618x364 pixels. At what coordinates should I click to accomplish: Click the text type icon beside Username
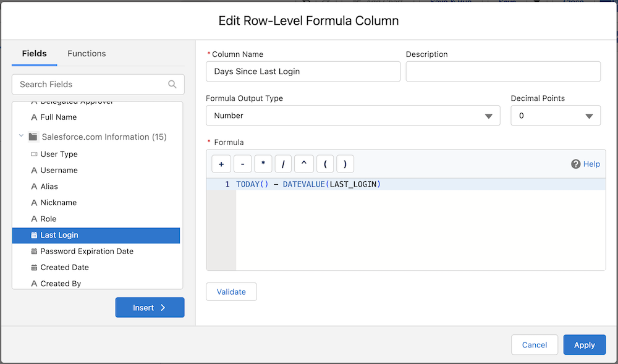point(34,170)
